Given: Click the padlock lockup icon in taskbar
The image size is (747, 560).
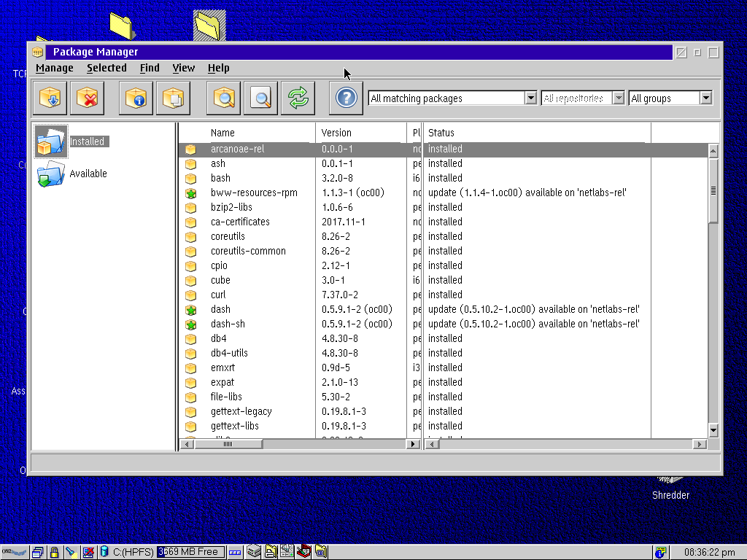Looking at the screenshot, I should pos(54,552).
